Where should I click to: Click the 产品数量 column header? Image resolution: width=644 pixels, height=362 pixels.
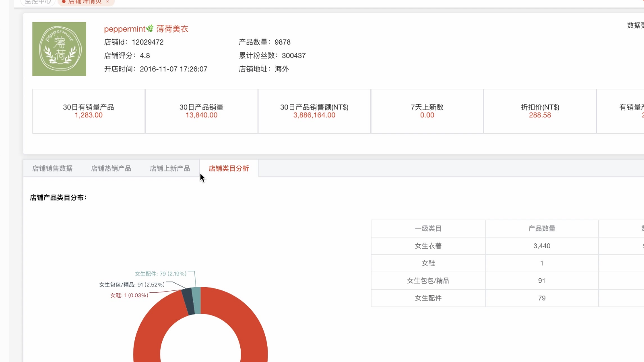point(542,228)
